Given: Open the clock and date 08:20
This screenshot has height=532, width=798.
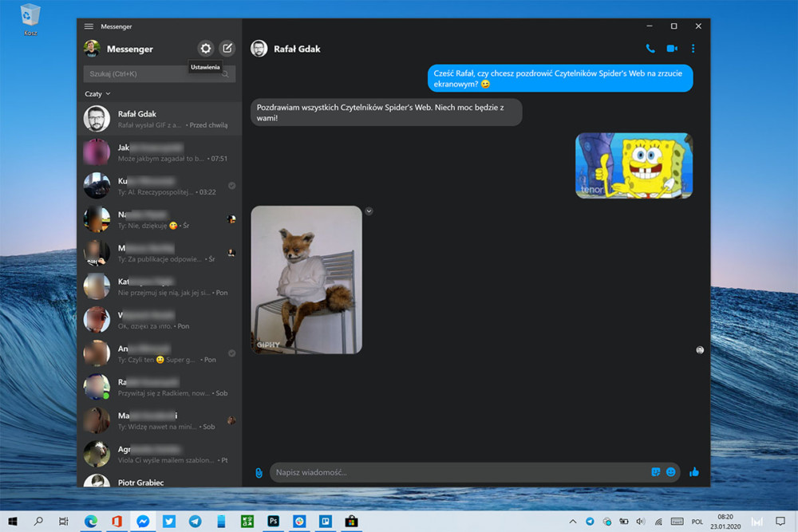Looking at the screenshot, I should [725, 522].
